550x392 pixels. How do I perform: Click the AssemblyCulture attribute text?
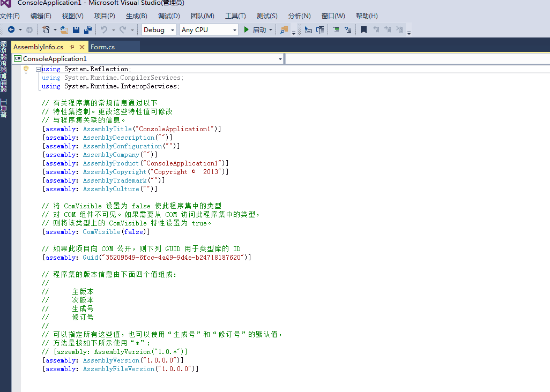[x=100, y=189]
